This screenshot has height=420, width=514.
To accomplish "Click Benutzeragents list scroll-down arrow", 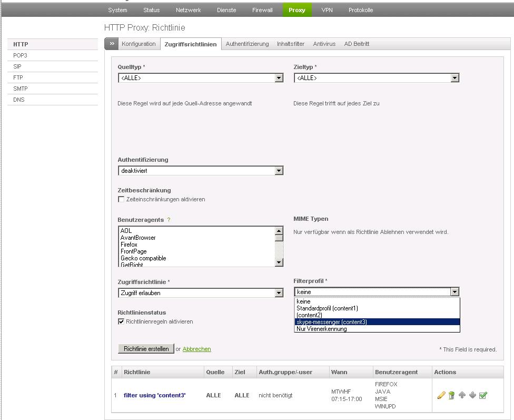I will (x=279, y=262).
